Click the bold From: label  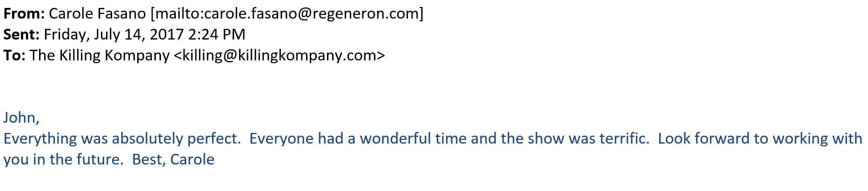point(24,14)
